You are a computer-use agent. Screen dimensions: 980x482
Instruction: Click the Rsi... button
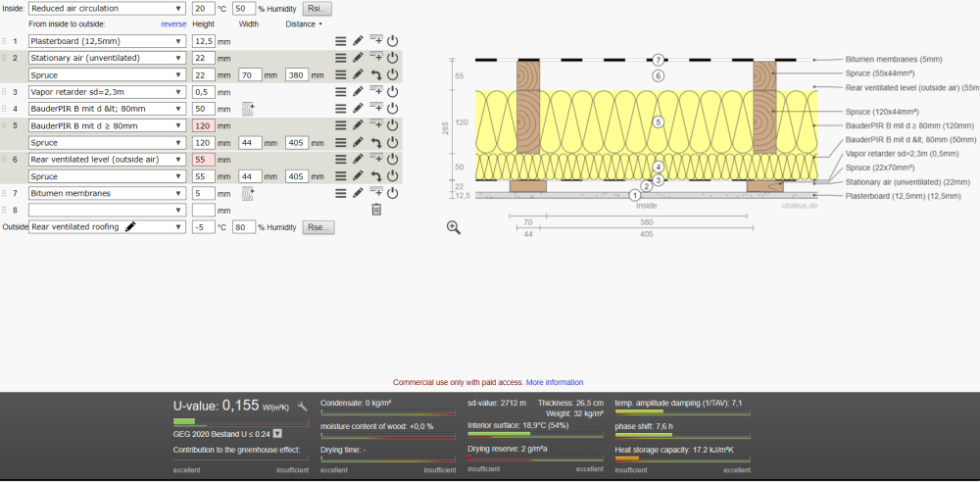click(318, 9)
